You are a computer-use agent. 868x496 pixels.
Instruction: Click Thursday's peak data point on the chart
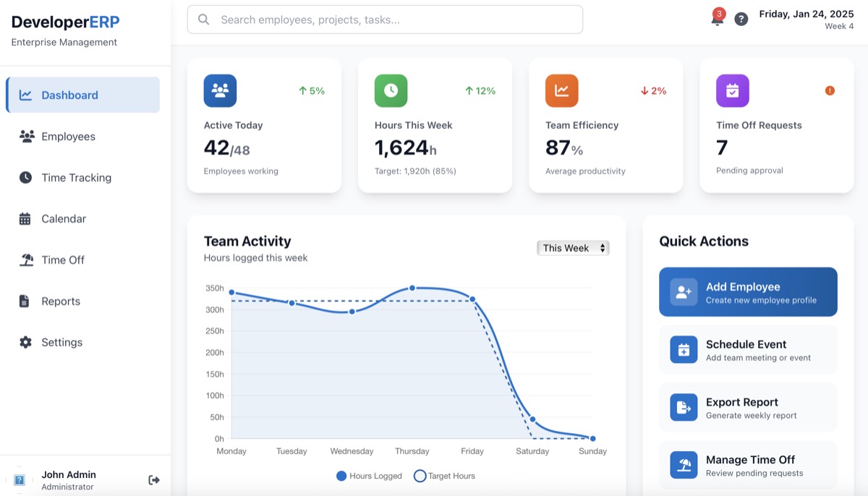412,287
